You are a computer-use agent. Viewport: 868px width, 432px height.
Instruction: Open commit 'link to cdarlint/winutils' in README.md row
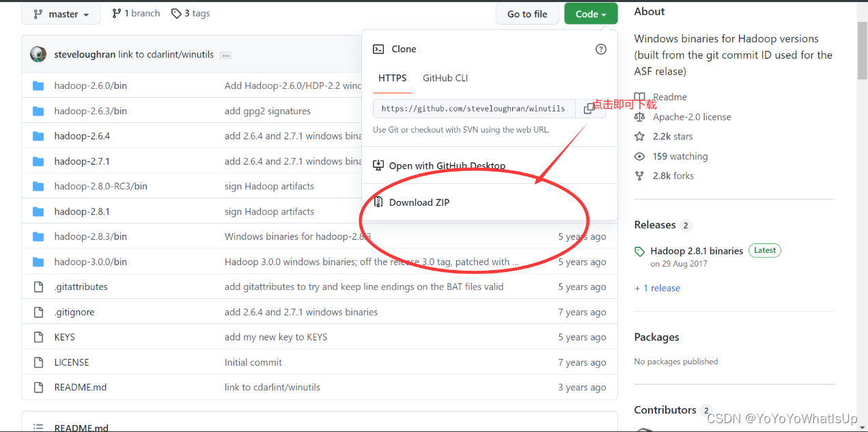pyautogui.click(x=272, y=387)
